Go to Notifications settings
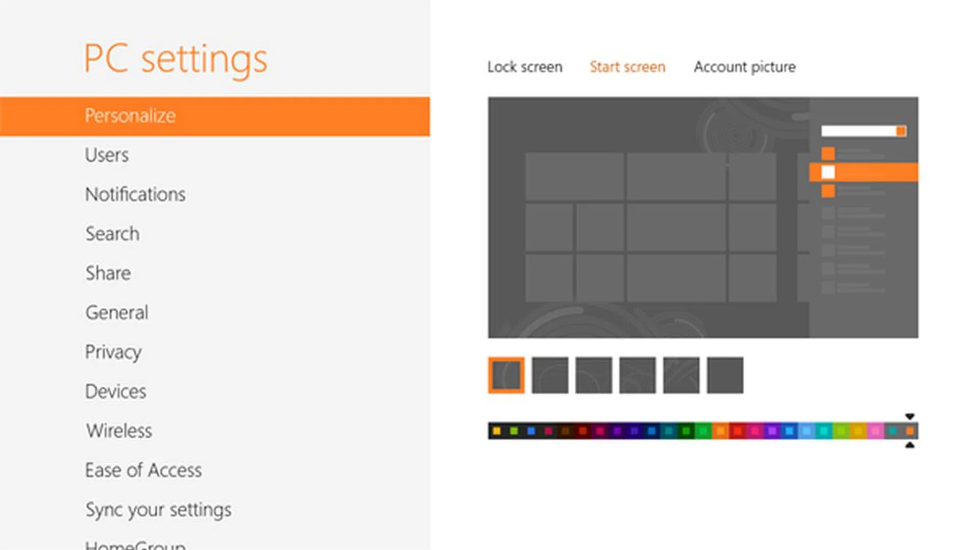Screen dimensions: 980x550 [x=135, y=194]
